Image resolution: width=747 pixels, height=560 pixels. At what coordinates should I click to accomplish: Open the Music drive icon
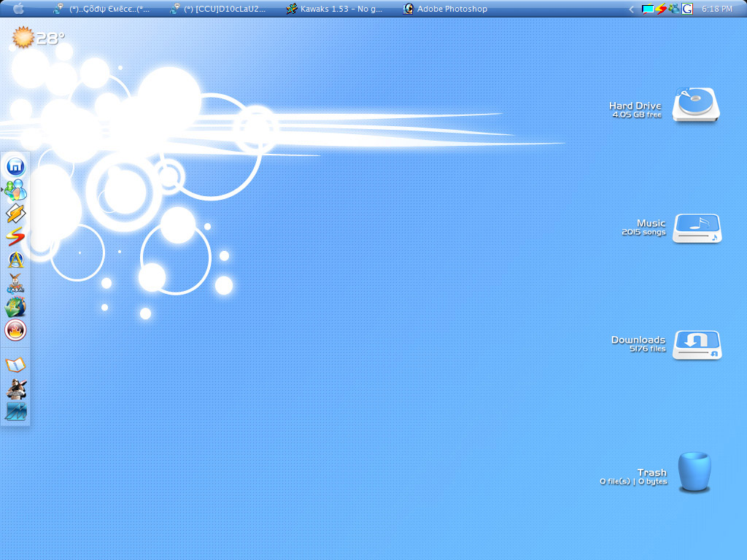click(697, 228)
